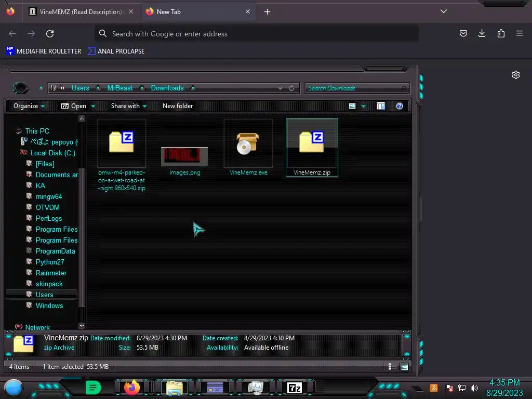Image resolution: width=532 pixels, height=399 pixels.
Task: Switch to details view in status bar
Action: (390, 367)
